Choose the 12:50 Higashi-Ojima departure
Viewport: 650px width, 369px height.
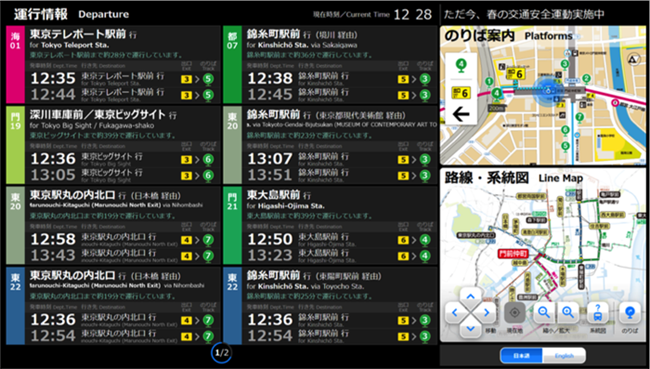point(330,239)
